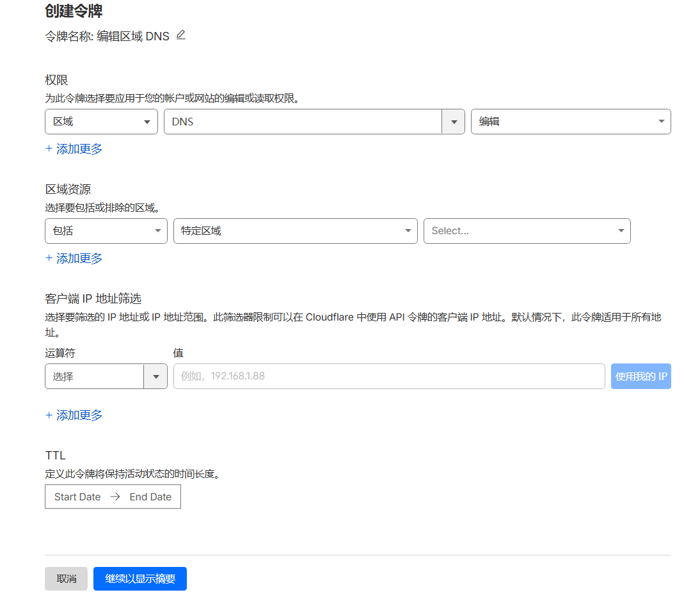This screenshot has height=597, width=700.
Task: Click 添加更多 under the IP 地址筛选 section
Action: 74,415
